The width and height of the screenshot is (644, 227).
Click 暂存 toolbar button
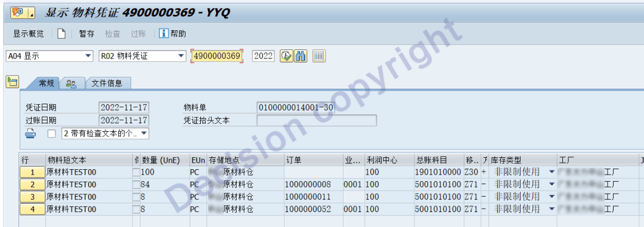click(x=86, y=33)
